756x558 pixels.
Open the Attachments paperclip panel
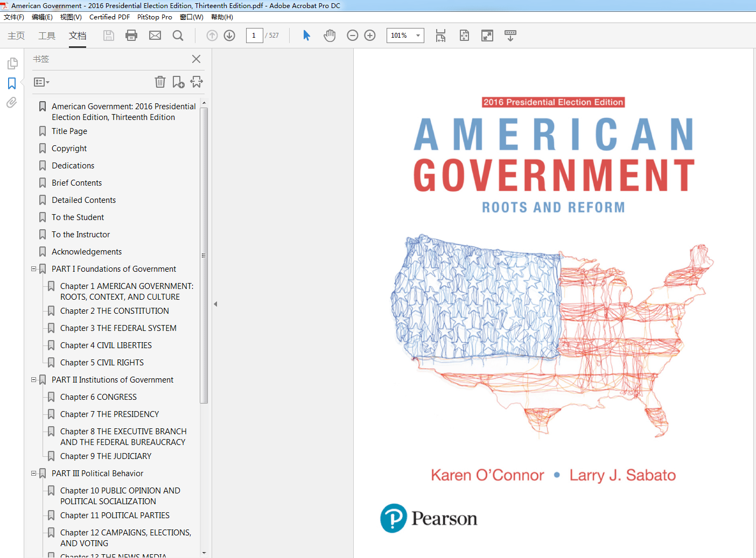click(12, 102)
